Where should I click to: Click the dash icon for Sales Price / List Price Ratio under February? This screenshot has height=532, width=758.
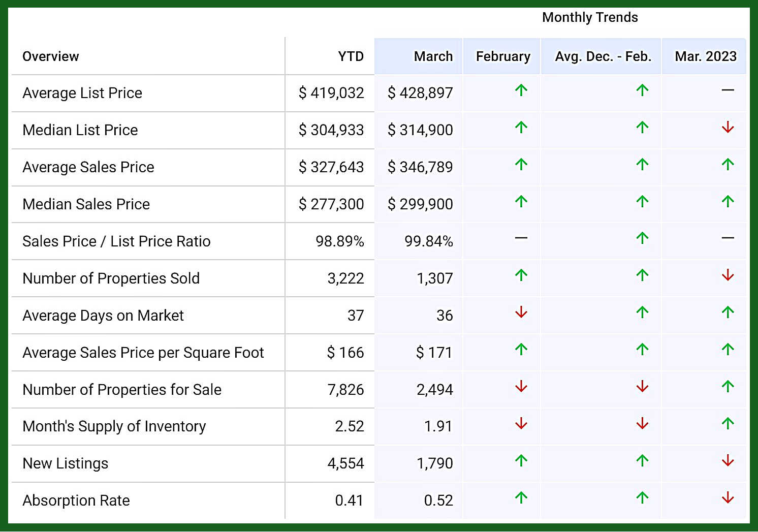(x=521, y=238)
